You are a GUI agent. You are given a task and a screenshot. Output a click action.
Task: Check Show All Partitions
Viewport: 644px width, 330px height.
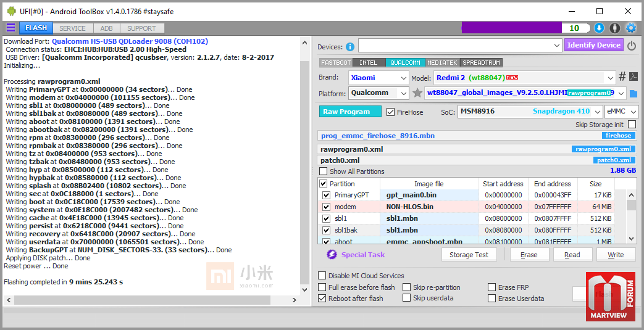coord(324,171)
